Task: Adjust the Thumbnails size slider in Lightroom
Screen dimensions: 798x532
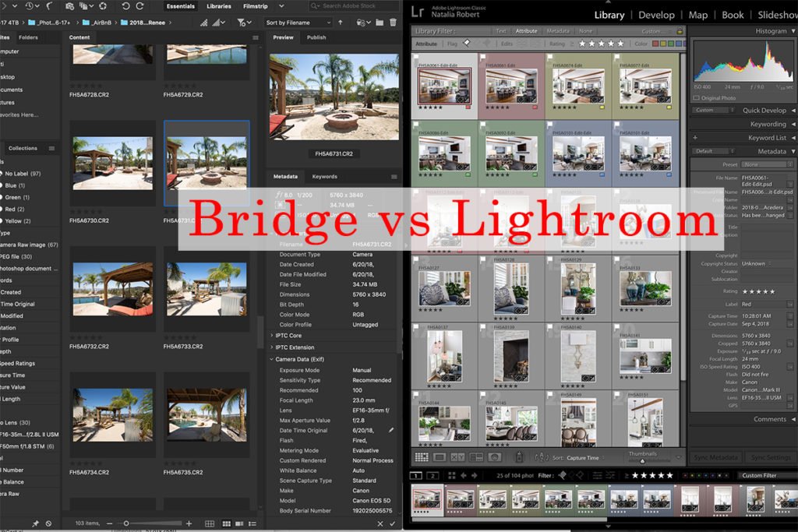Action: tap(642, 461)
